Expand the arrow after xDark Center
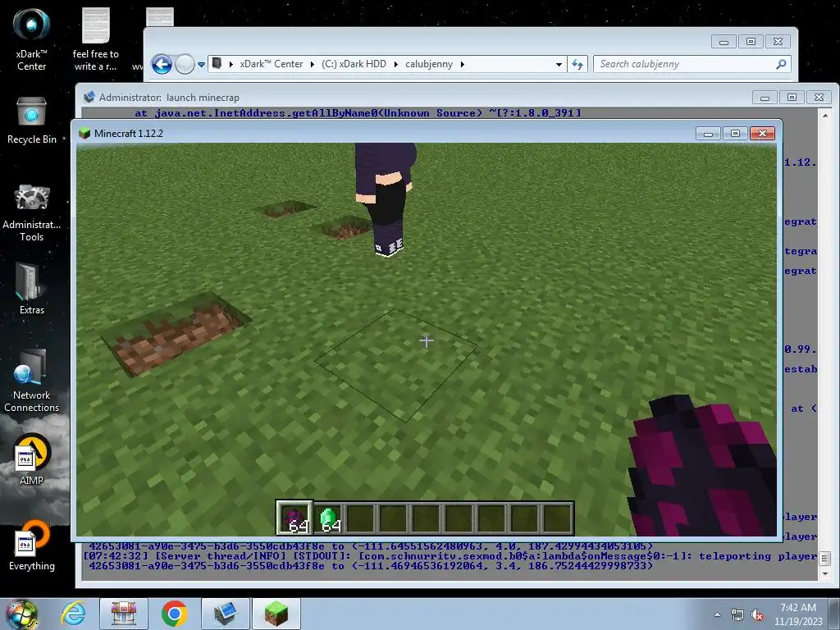Image resolution: width=840 pixels, height=630 pixels. pyautogui.click(x=313, y=64)
